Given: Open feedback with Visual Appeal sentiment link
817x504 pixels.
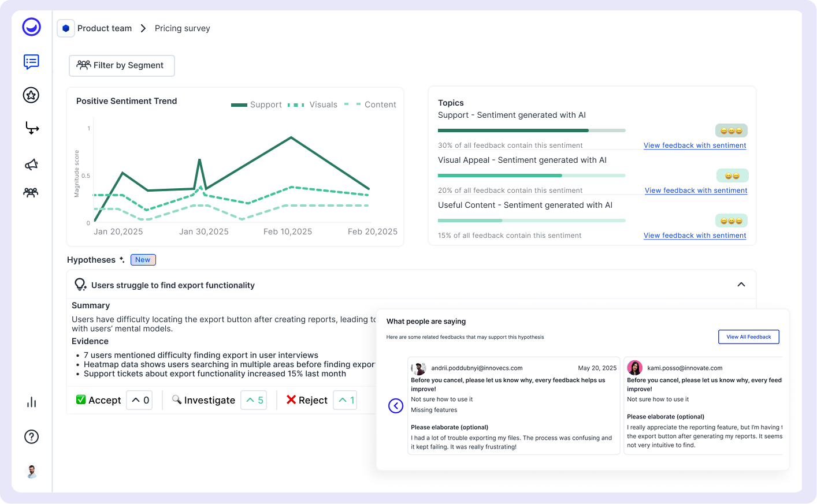Looking at the screenshot, I should pyautogui.click(x=696, y=190).
